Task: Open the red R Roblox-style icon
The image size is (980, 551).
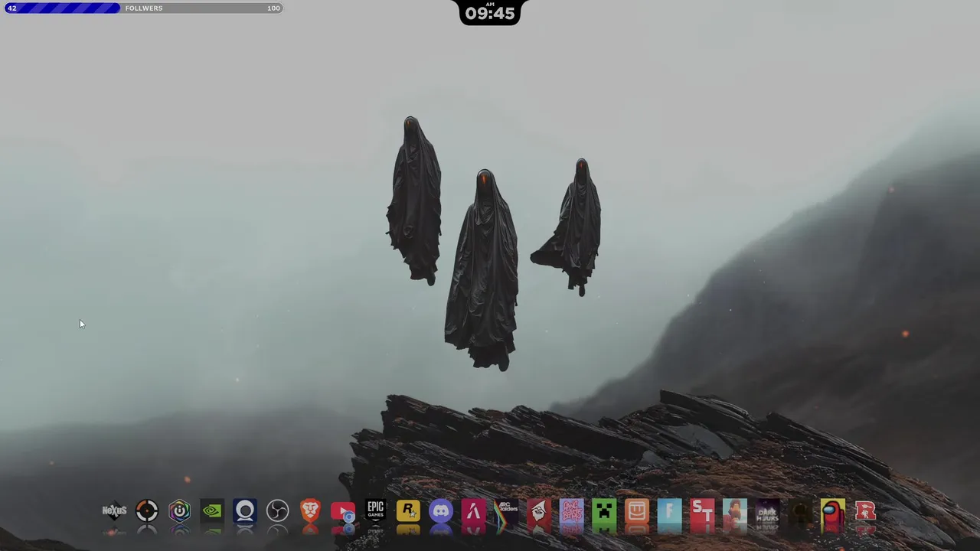Action: tap(865, 510)
